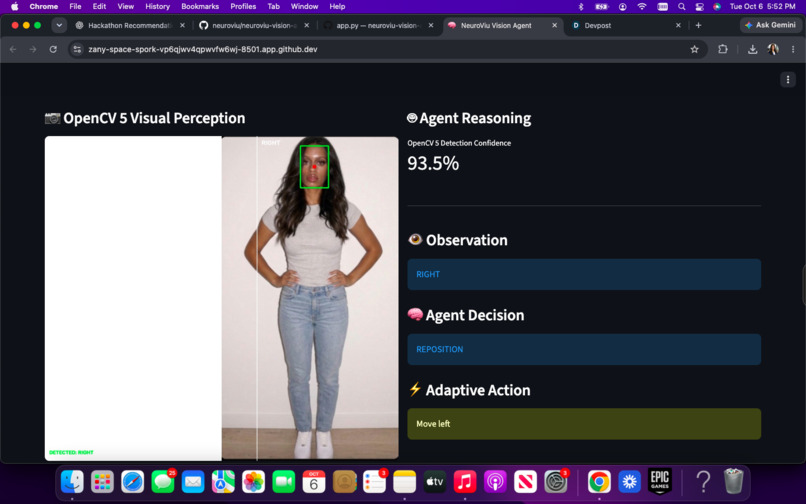The width and height of the screenshot is (806, 504).
Task: Open the Profiles menu
Action: point(243,6)
